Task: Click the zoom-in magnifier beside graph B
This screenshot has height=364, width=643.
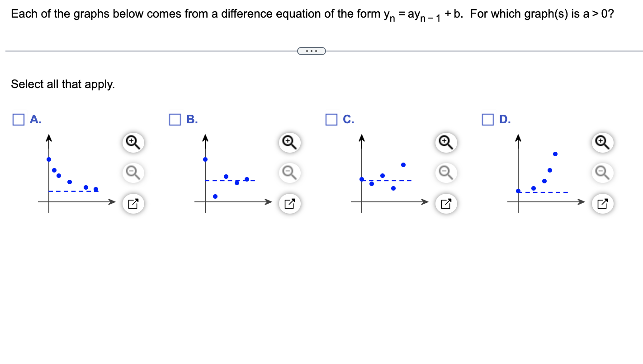Action: pos(289,142)
